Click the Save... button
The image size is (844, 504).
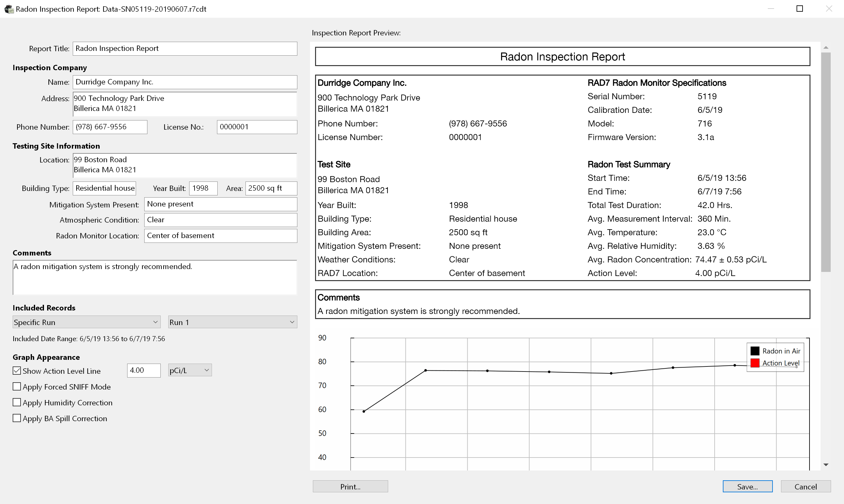coord(747,486)
